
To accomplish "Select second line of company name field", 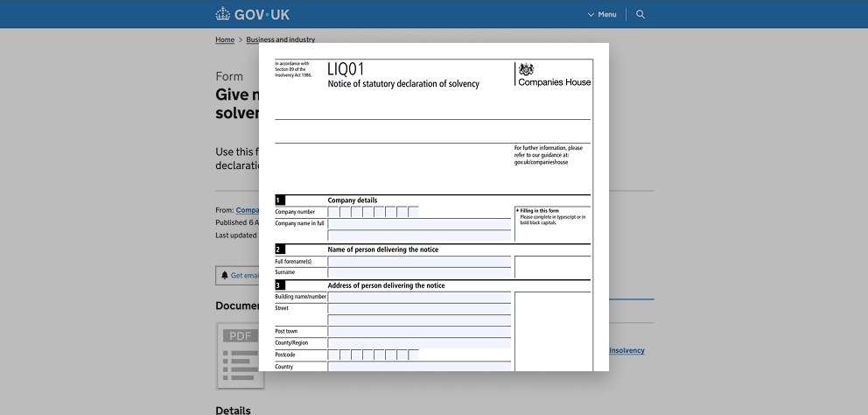I will pyautogui.click(x=419, y=235).
